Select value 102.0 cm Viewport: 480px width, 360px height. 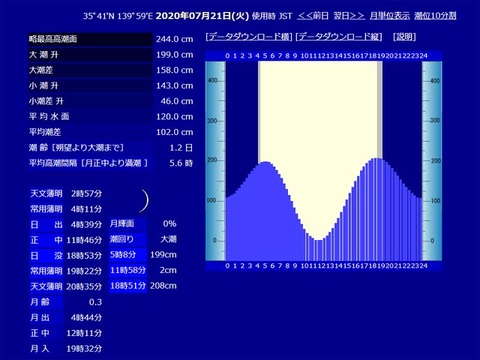coord(175,132)
